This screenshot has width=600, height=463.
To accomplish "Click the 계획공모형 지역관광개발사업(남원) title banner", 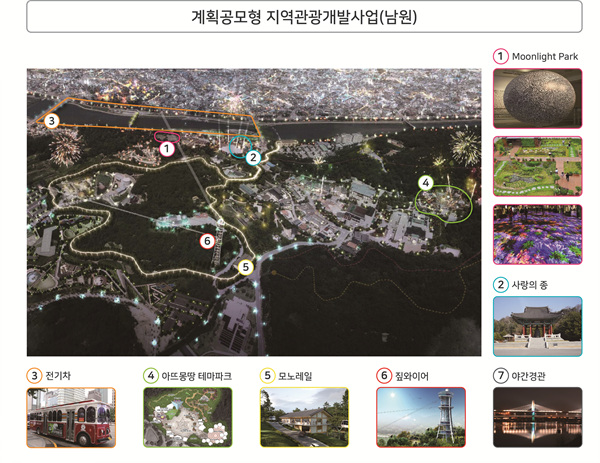I will click(302, 17).
